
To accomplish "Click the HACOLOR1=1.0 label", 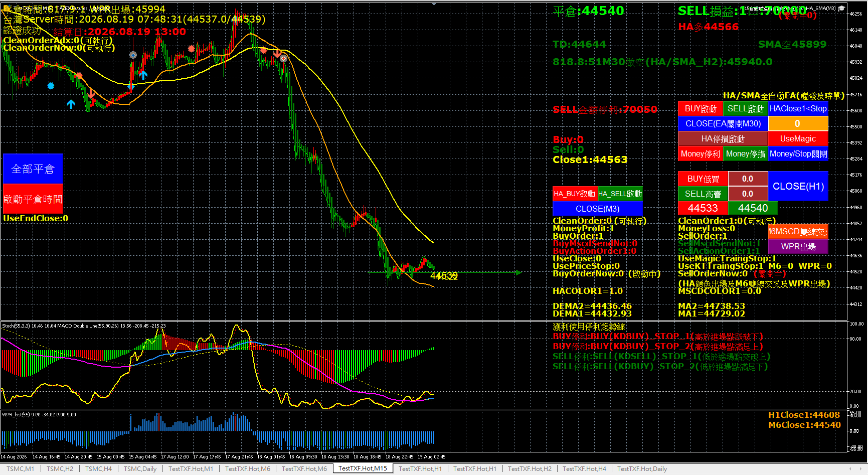I will [588, 291].
